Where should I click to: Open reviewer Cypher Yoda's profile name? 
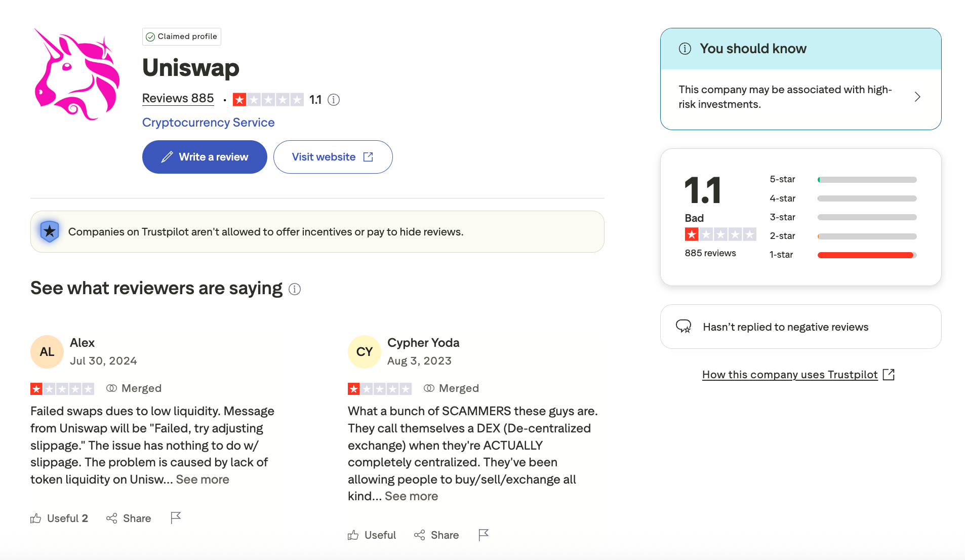[x=423, y=343]
